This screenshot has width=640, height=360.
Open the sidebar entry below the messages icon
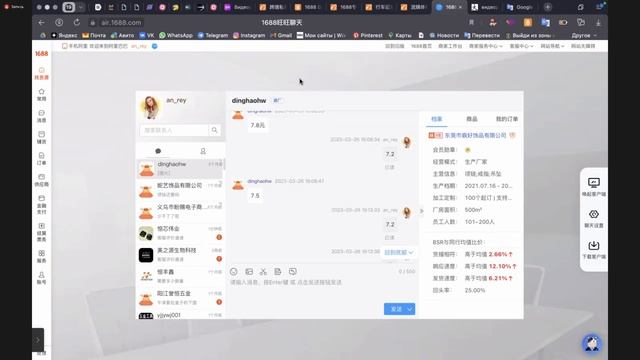pos(42,137)
